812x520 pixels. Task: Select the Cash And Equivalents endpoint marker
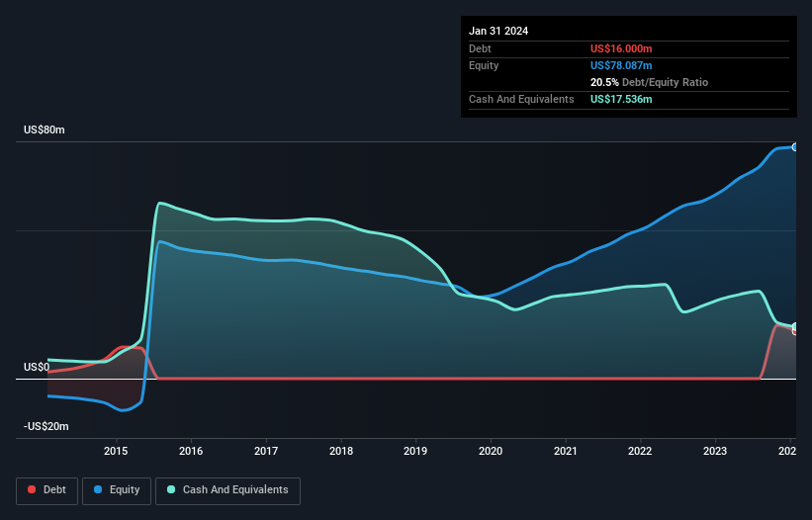tap(795, 326)
